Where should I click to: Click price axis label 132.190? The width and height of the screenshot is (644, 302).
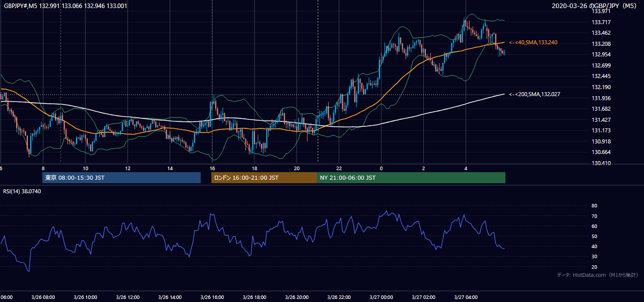pos(601,88)
